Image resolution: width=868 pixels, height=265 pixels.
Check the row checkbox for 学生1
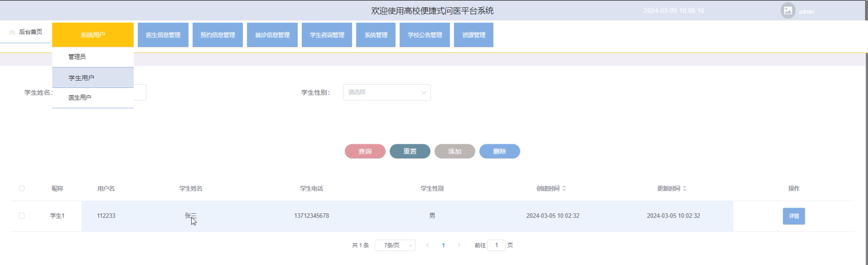coord(22,216)
